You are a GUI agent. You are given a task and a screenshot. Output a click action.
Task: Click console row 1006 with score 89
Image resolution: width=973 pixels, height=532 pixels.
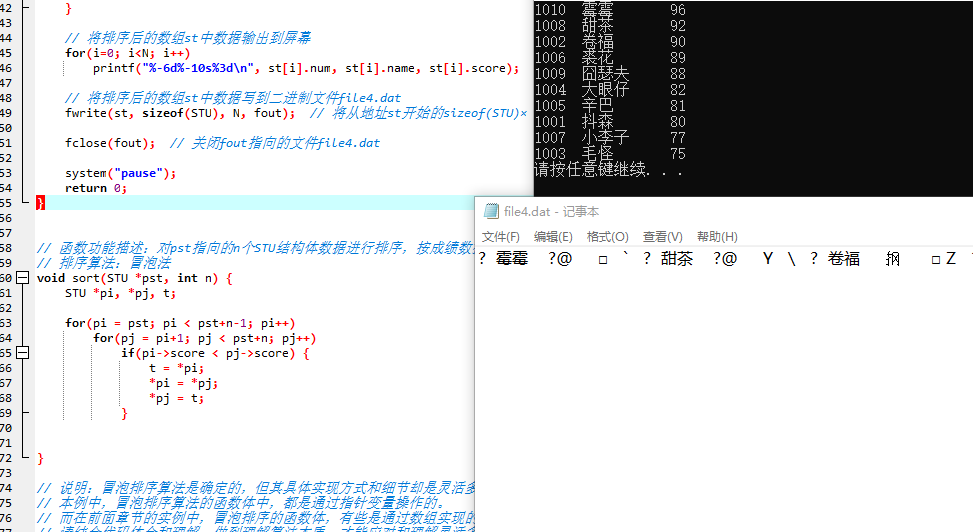[x=610, y=58]
